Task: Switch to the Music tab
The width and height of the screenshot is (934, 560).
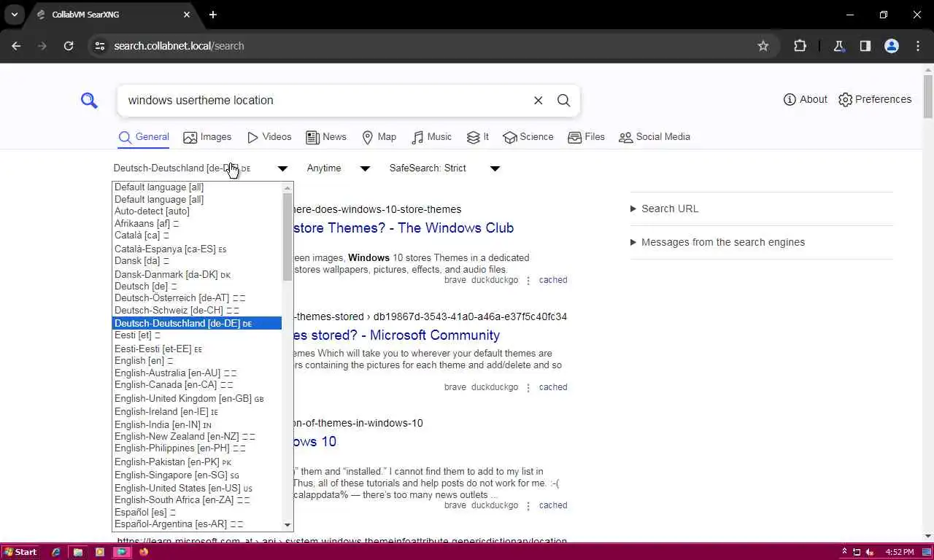Action: pos(432,137)
